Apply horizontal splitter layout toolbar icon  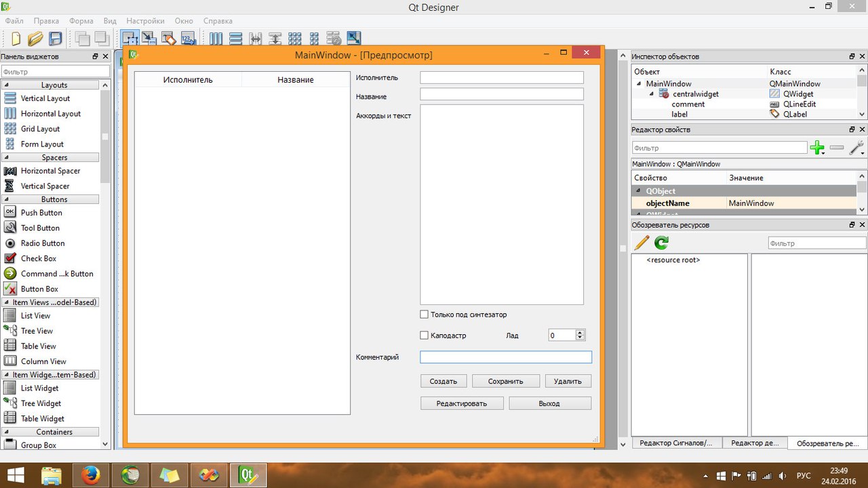pos(256,39)
